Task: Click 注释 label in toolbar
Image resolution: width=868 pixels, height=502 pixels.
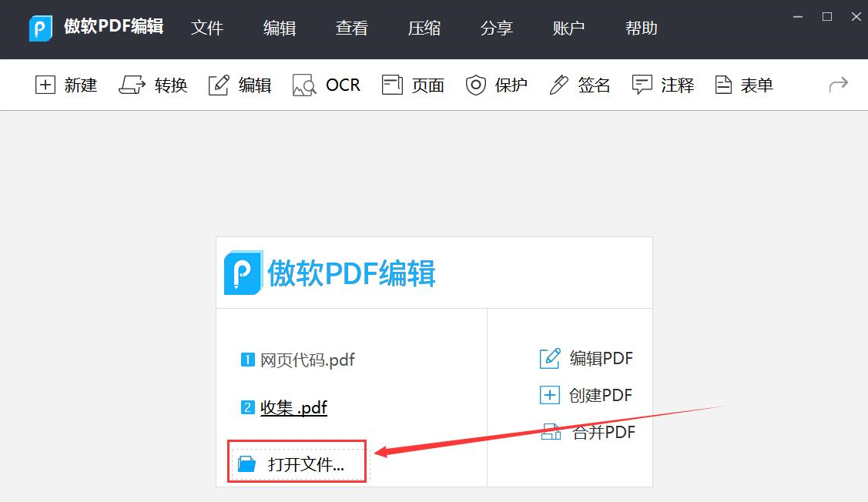Action: point(678,85)
